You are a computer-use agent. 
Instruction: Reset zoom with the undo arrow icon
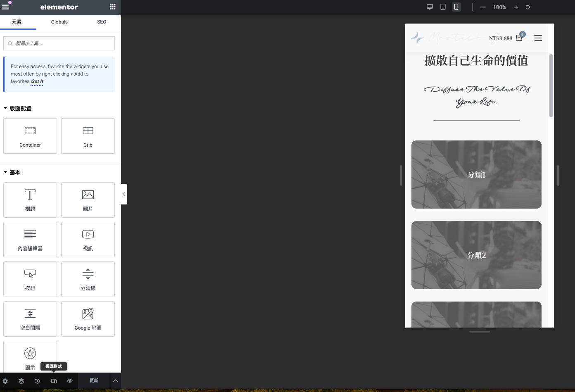coord(527,7)
